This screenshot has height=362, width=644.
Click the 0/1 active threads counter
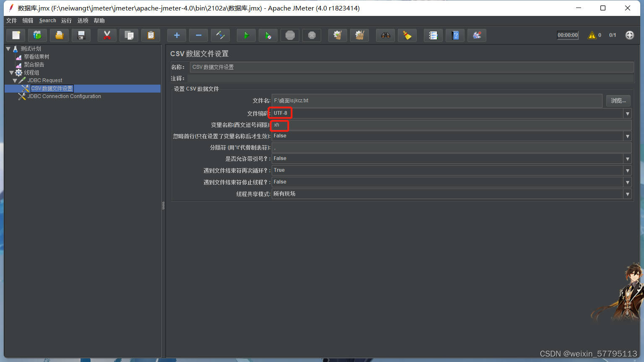click(x=613, y=35)
